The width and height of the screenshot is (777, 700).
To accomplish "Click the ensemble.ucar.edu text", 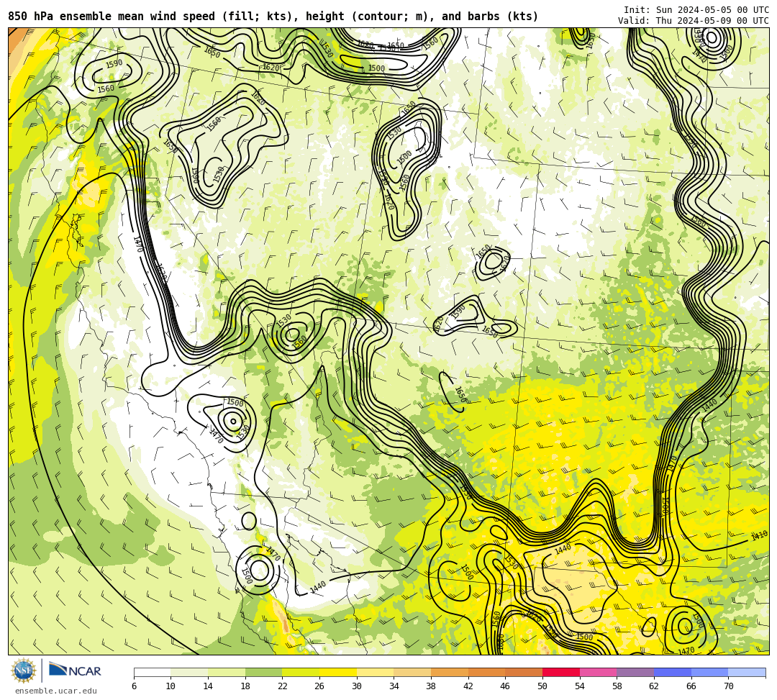I will [x=56, y=691].
